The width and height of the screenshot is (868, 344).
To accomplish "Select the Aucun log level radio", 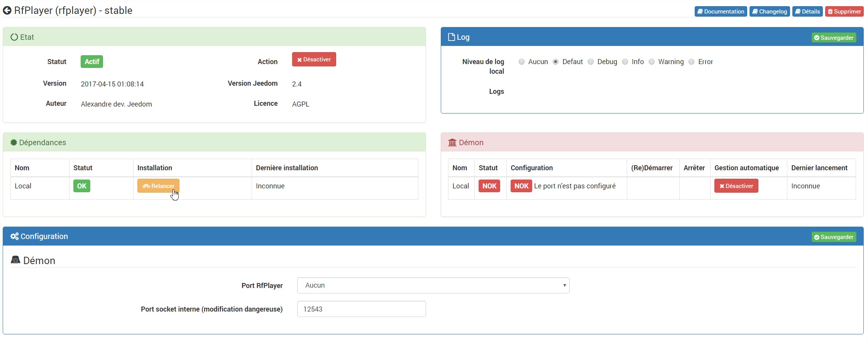I will pyautogui.click(x=521, y=62).
